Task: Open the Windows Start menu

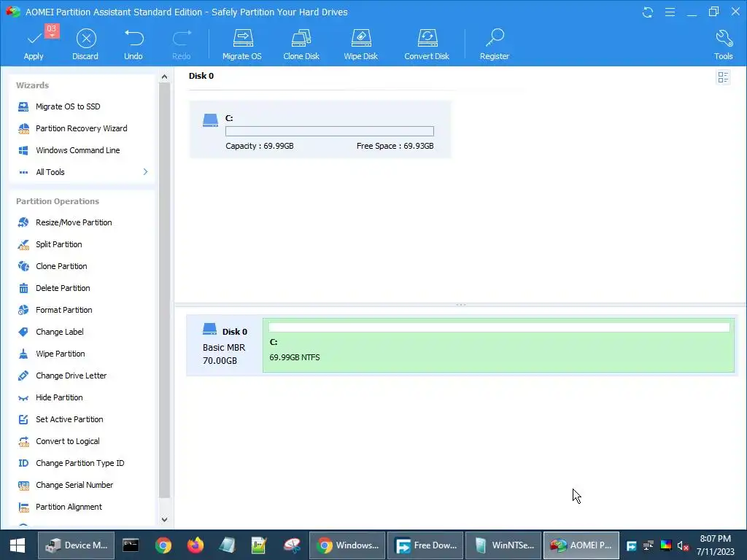Action: [x=18, y=545]
